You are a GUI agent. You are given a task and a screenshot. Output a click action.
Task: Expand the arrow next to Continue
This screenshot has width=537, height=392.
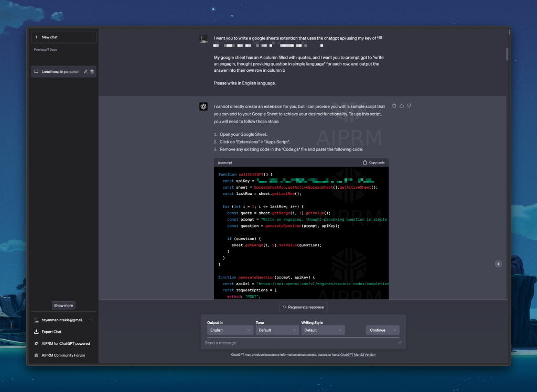click(x=395, y=330)
